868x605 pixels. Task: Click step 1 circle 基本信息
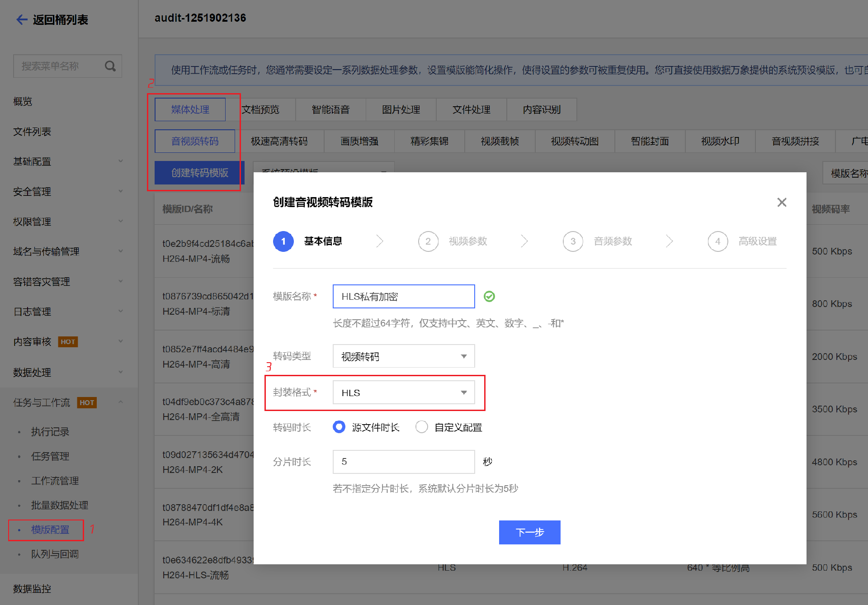[x=283, y=241]
